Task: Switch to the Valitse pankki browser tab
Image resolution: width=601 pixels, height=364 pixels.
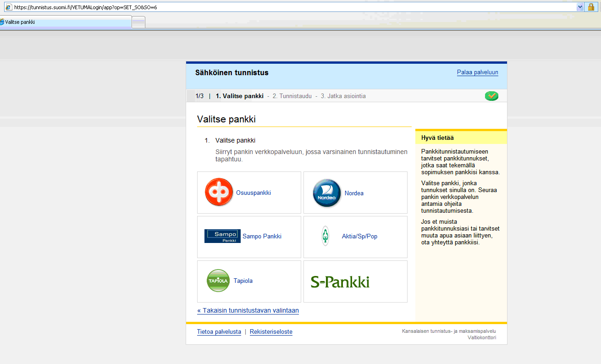Action: [66, 22]
